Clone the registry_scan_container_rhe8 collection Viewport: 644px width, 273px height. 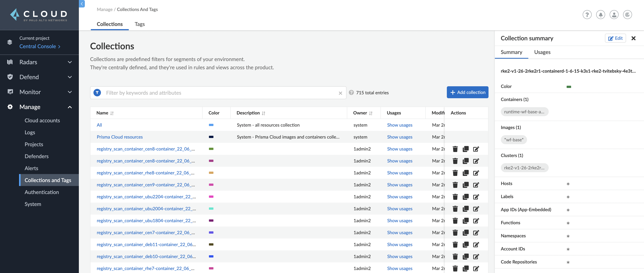[466, 173]
